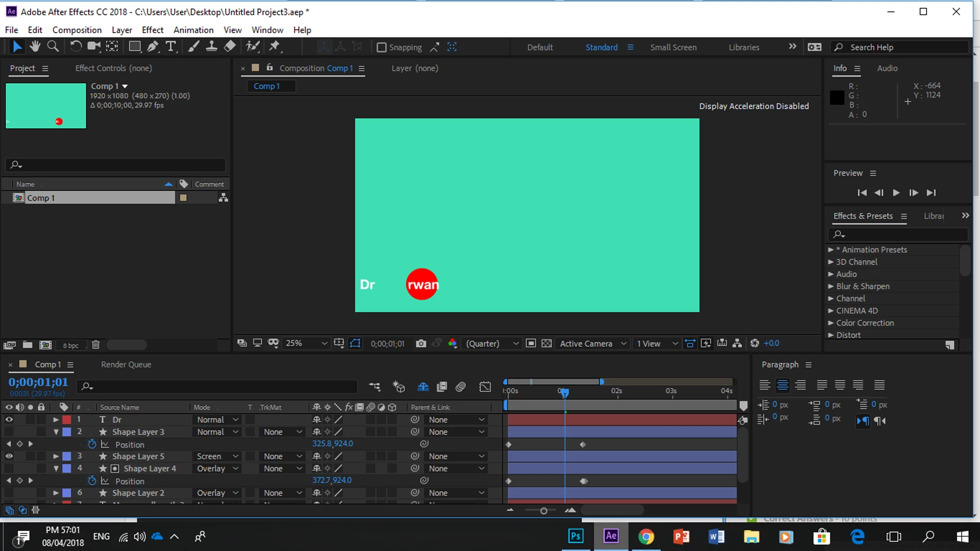
Task: Switch to the Small Screen workspace
Action: pos(673,47)
